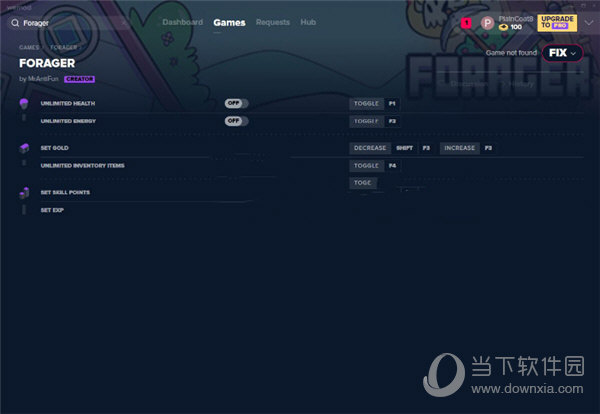
Task: Click the player category icon by Unlimited Health
Action: (x=24, y=103)
